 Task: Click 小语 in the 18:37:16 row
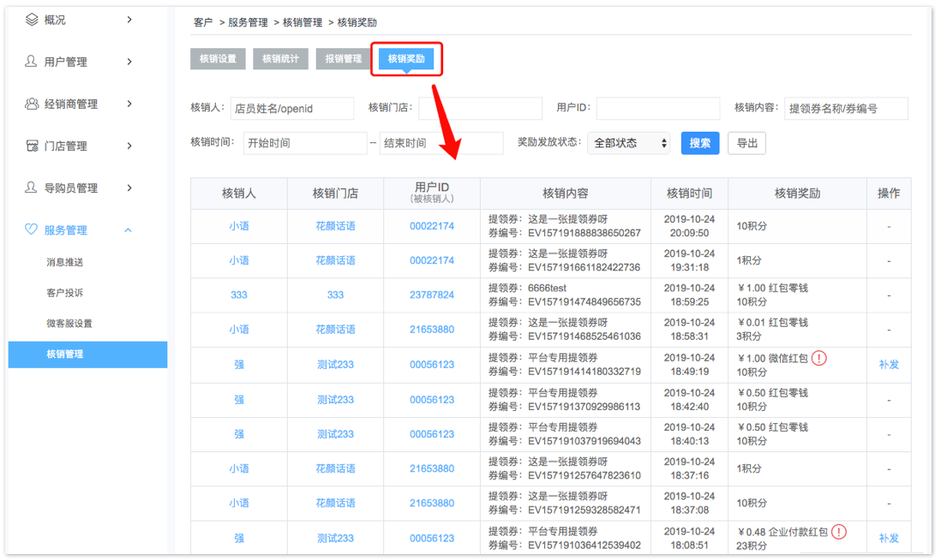[239, 468]
